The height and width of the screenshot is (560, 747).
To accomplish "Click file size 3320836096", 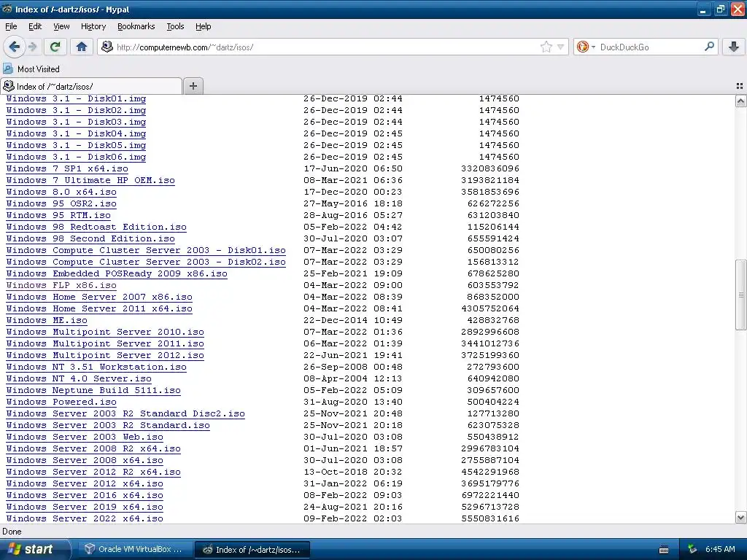I will click(x=490, y=168).
